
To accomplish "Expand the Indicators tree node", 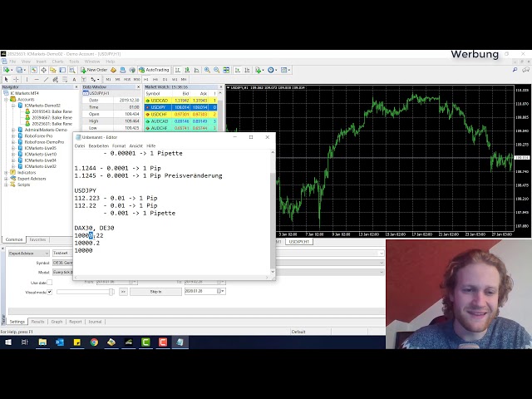I will click(x=6, y=172).
